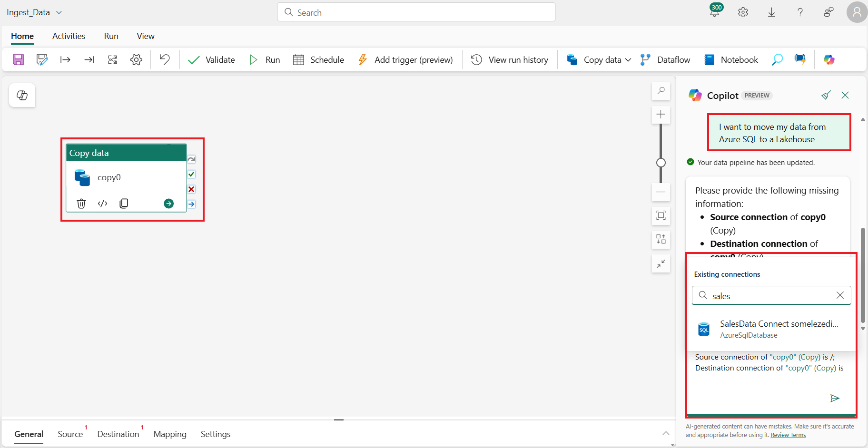Click the layers button at canvas top-left
Image resolution: width=868 pixels, height=448 pixels.
(22, 96)
